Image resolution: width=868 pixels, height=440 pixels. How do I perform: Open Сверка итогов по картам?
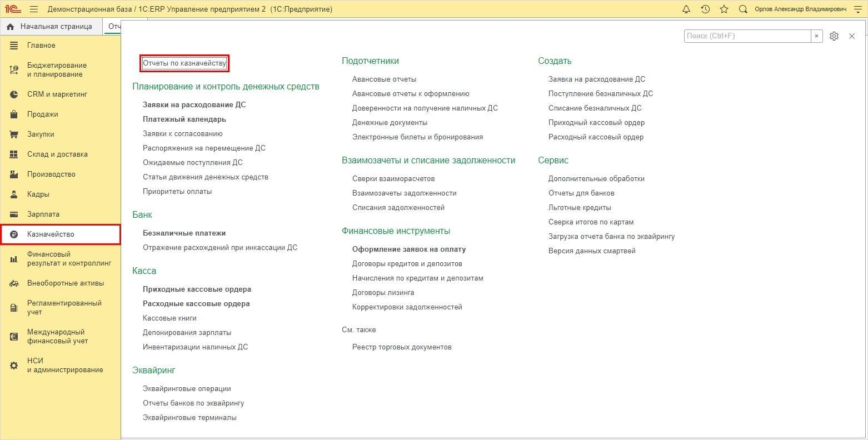click(x=591, y=222)
